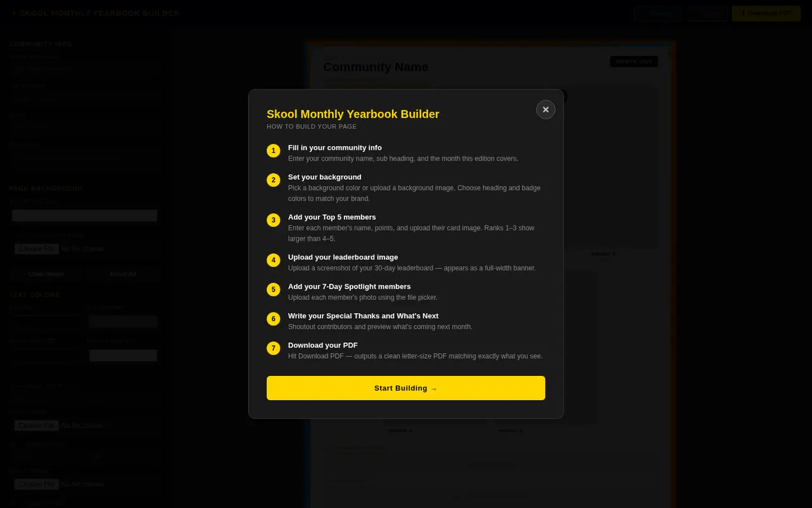Click the 'Add your 7-Day Spotlight members' heading
812x508 pixels.
(x=350, y=287)
